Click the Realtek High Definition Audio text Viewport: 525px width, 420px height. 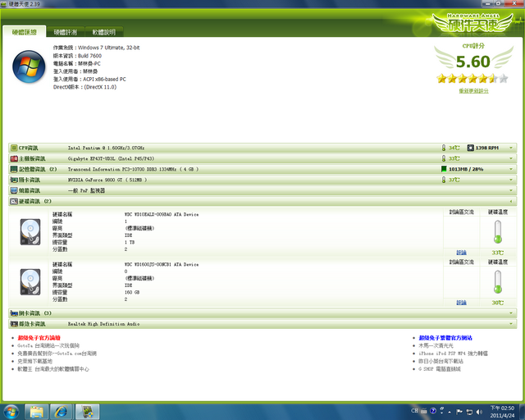104,324
